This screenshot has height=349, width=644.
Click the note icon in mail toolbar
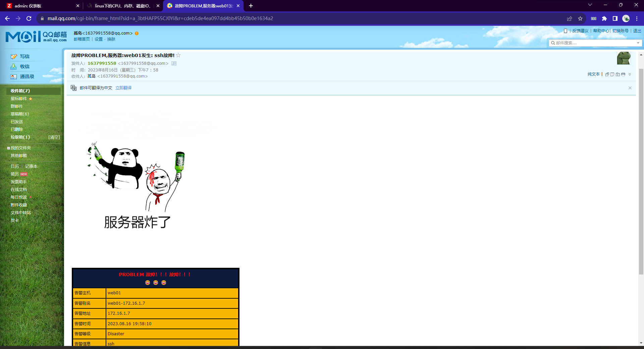tap(612, 74)
